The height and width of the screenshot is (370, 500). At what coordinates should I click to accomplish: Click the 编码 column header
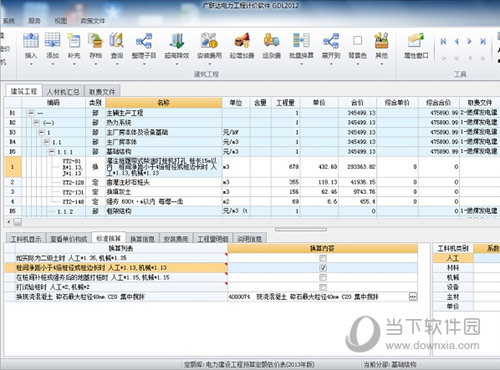pos(54,103)
